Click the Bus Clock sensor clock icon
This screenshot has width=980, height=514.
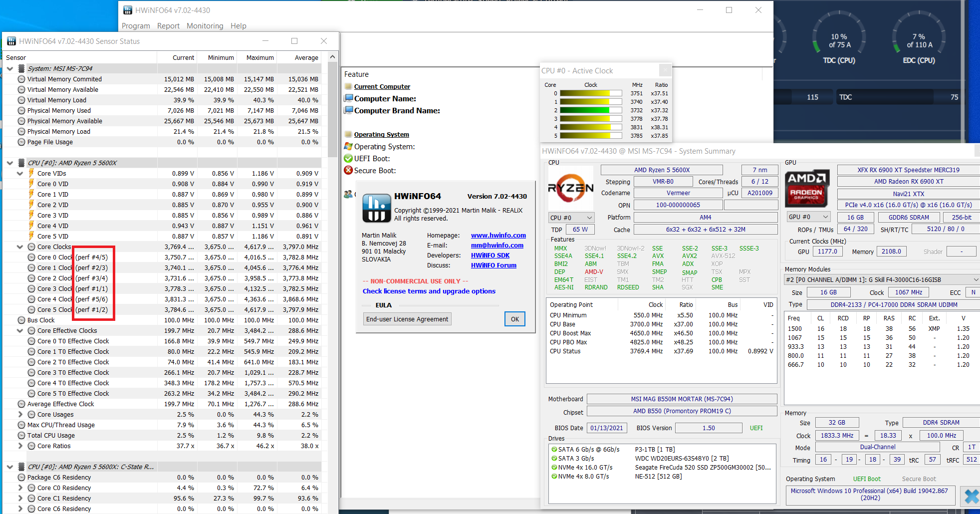tap(21, 320)
